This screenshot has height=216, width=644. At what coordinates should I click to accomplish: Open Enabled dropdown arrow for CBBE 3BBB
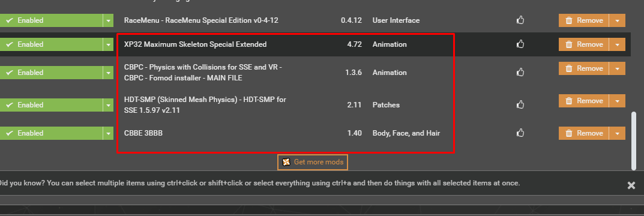tap(109, 133)
